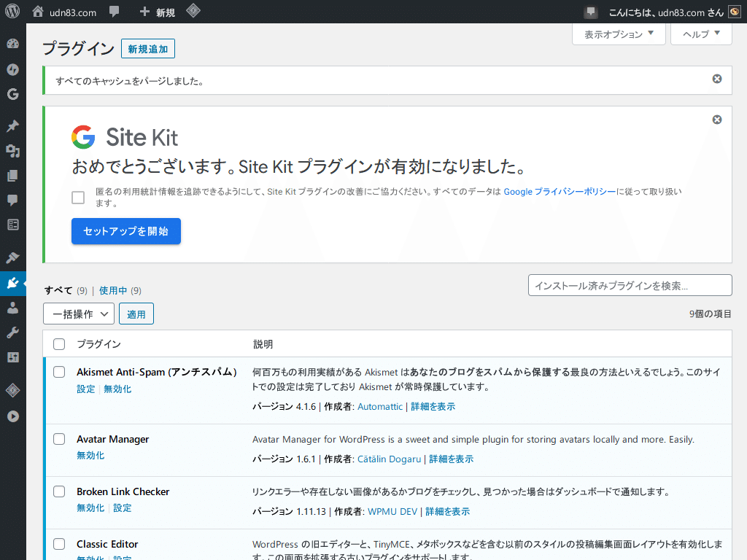This screenshot has height=560, width=747.
Task: Toggle the select-all plugins checkbox in header
Action: coord(59,344)
